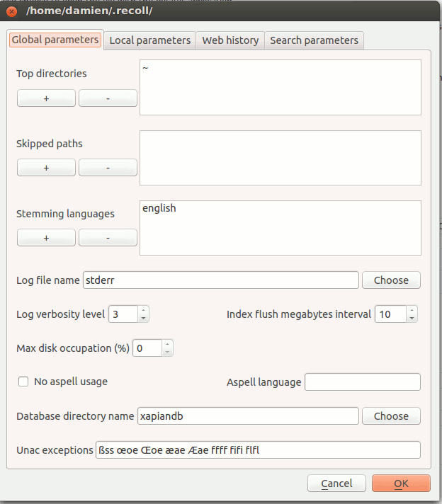Click the Log verbosity level value field
This screenshot has width=442, height=504.
(123, 314)
